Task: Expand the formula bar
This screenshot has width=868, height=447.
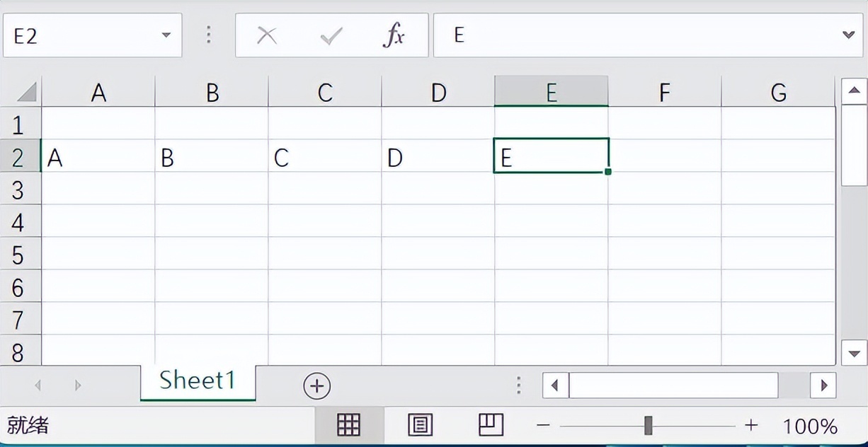Action: [848, 35]
